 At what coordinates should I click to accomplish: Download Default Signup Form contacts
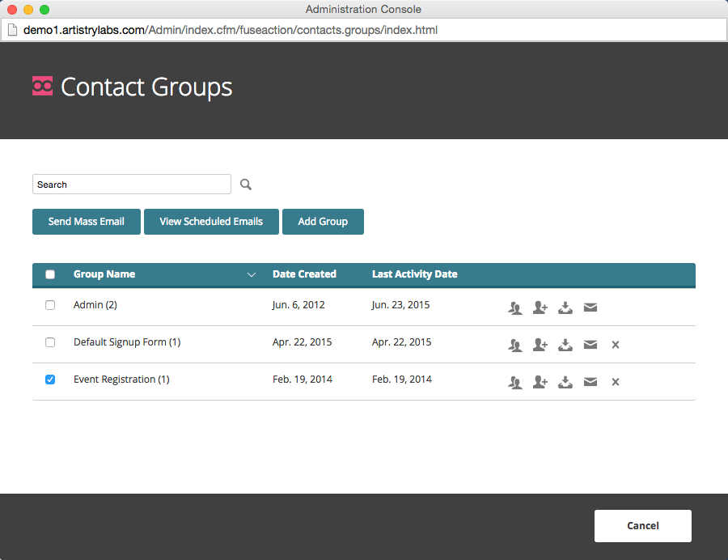tap(565, 345)
